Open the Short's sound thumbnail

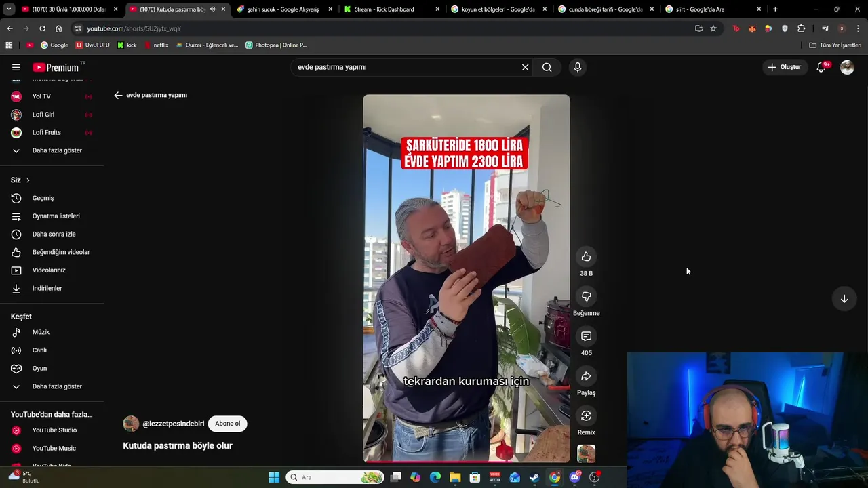coord(586,453)
